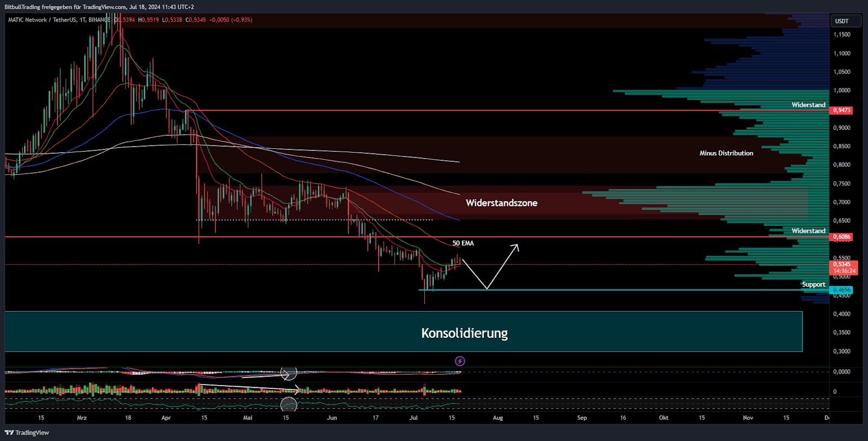Click the BitbullTrading header text at top
The width and height of the screenshot is (868, 441).
click(99, 7)
